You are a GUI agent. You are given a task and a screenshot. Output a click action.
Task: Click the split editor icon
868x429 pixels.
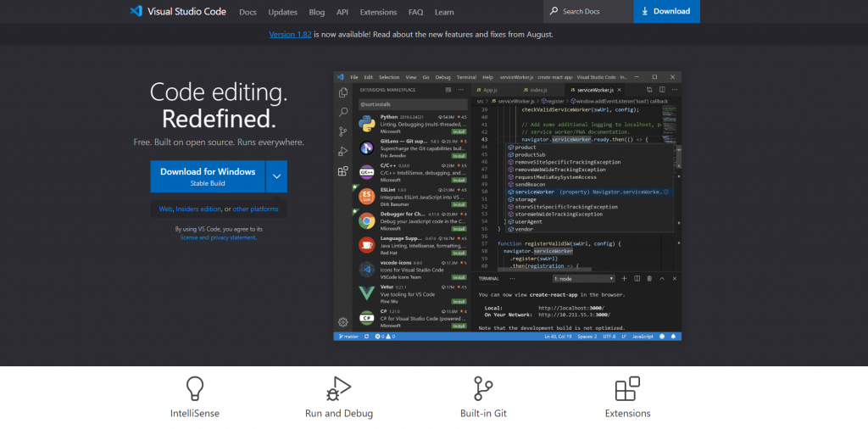pyautogui.click(x=661, y=90)
